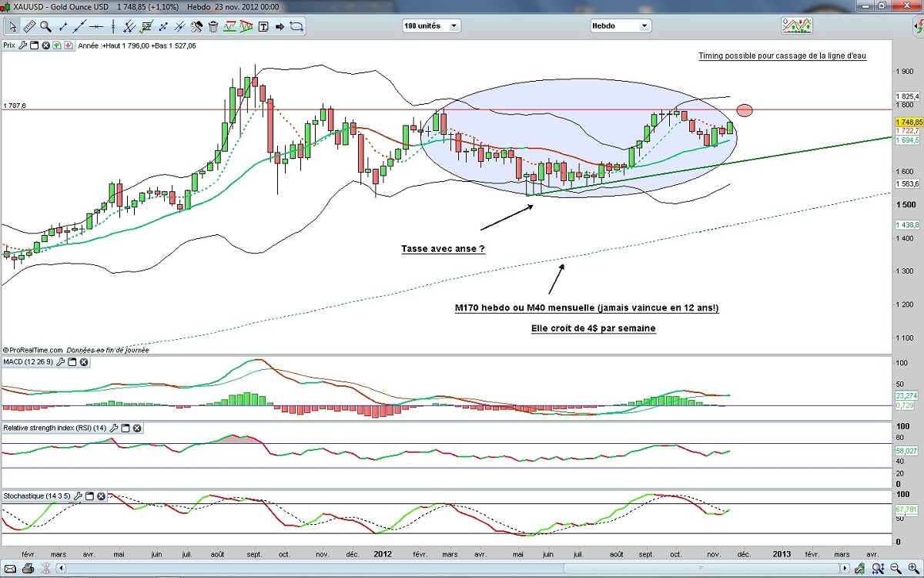Close the MACD indicator panel
The image size is (924, 578).
point(84,362)
